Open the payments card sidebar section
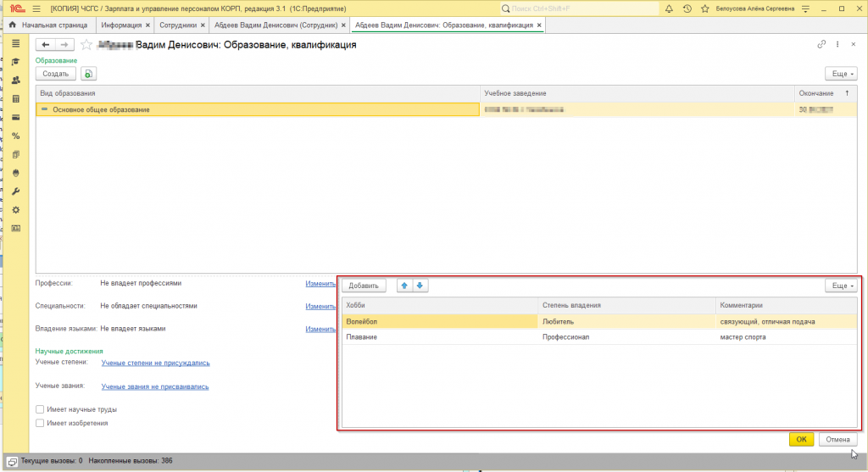Screen dimensions: 868x472 click(x=15, y=117)
